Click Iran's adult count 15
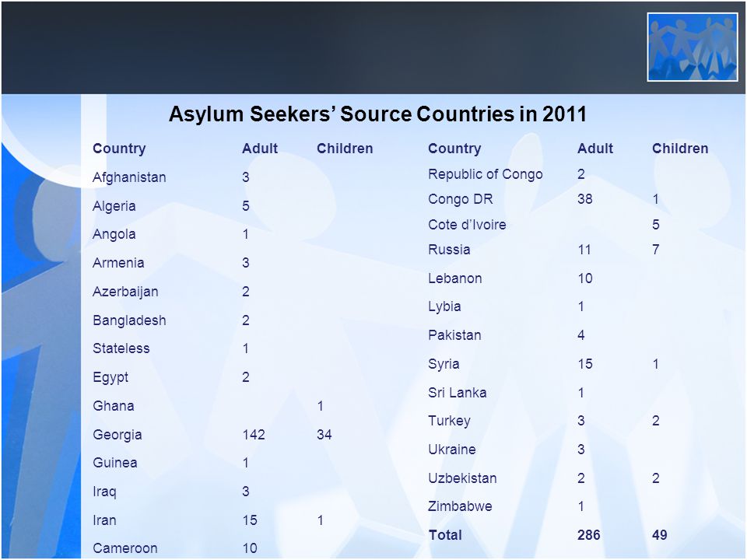747x560 pixels. point(250,520)
